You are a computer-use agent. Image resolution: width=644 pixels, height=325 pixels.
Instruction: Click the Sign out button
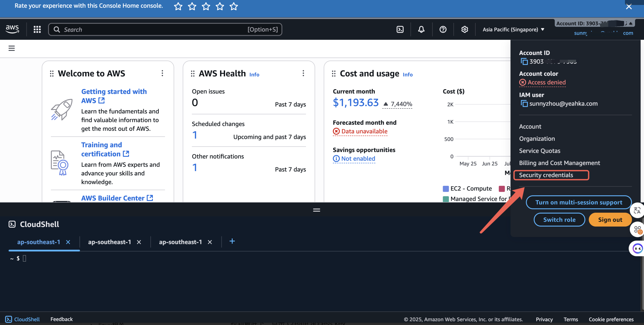coord(610,220)
